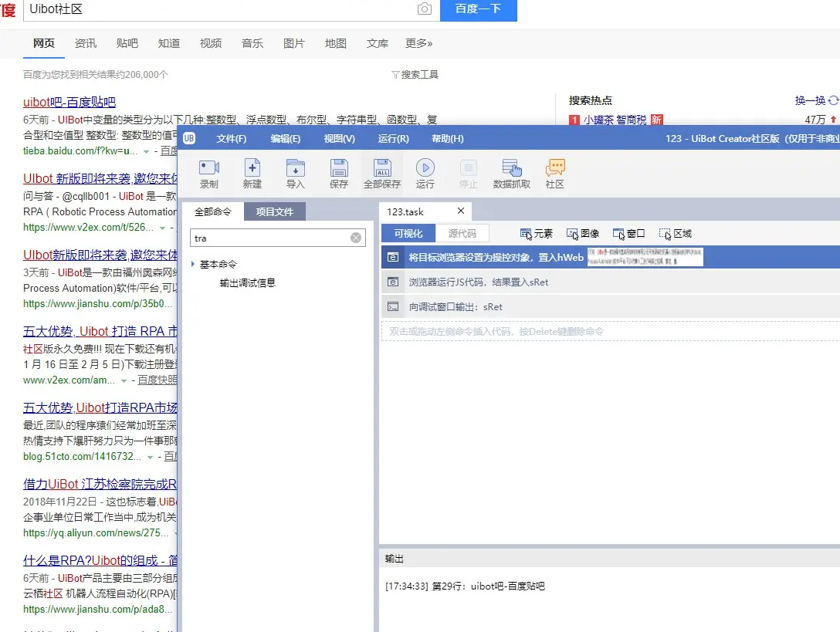Open the 借力UiBot 江苏检察院 result link
Image resolution: width=840 pixels, height=632 pixels.
coord(100,484)
